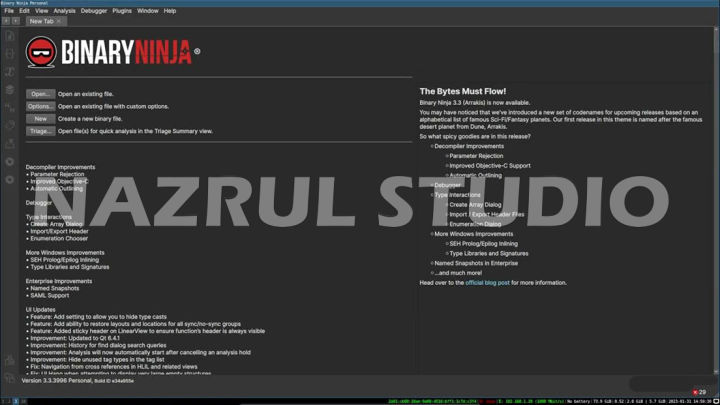Viewport: 720px width, 405px height.
Task: Click "Create a new binary file." description
Action: 90,119
